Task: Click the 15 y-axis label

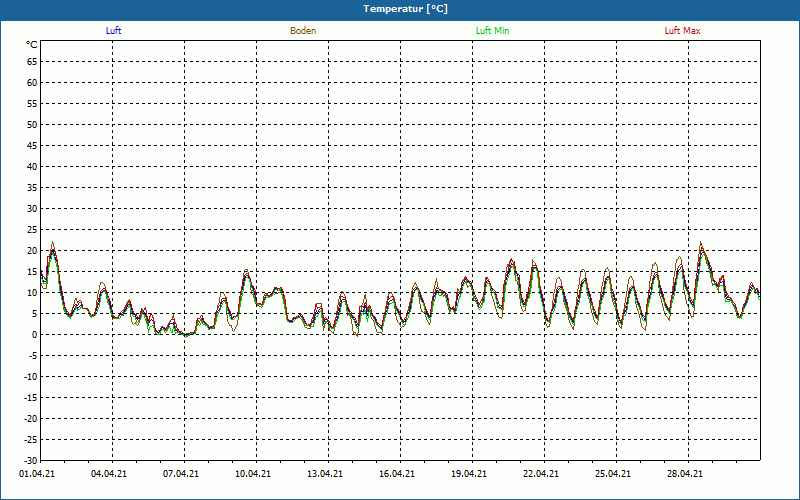Action: pos(32,272)
